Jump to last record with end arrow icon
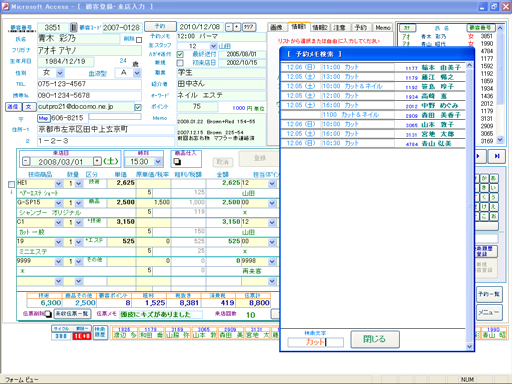 [497, 156]
